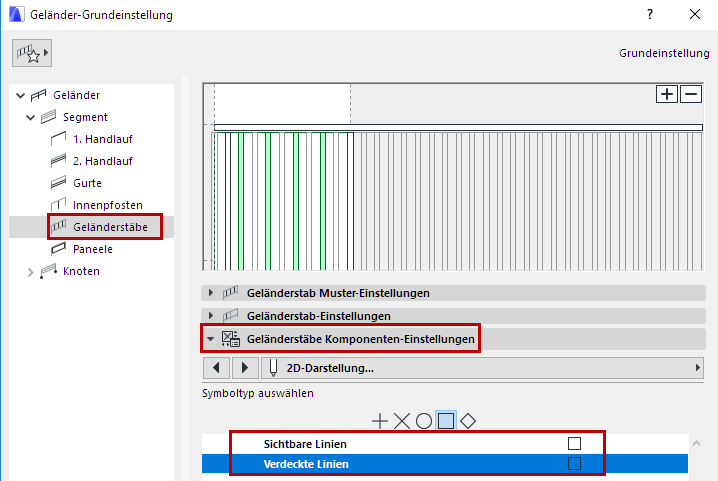The image size is (718, 481).
Task: Select the X cross symbol type
Action: [402, 421]
